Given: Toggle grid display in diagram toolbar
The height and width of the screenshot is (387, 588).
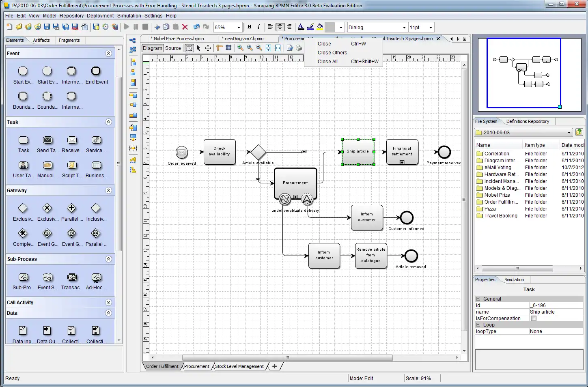Looking at the screenshot, I should (228, 48).
